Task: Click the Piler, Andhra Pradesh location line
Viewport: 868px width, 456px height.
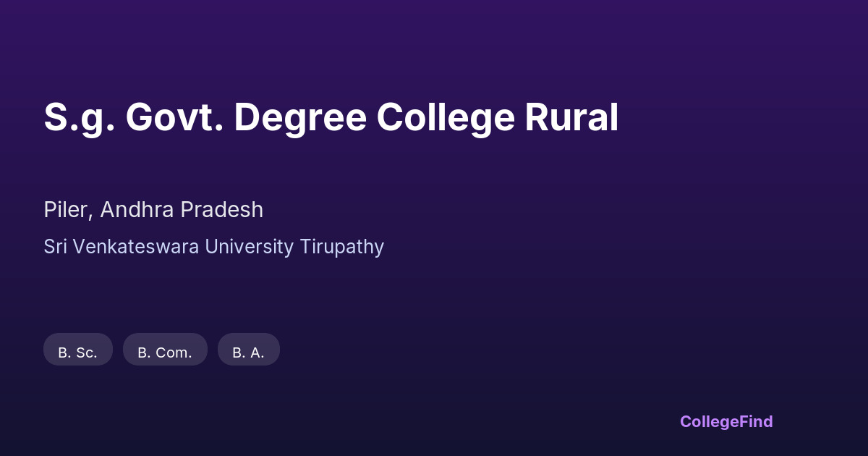Action: 153,210
